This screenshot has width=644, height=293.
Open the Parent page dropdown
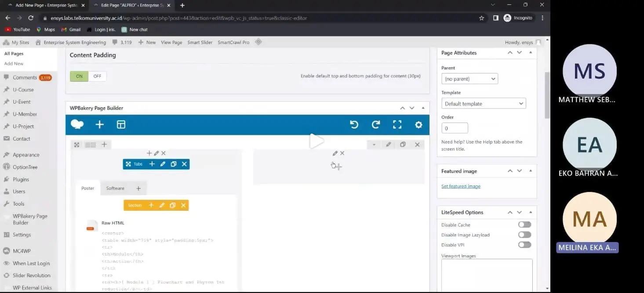click(x=469, y=79)
